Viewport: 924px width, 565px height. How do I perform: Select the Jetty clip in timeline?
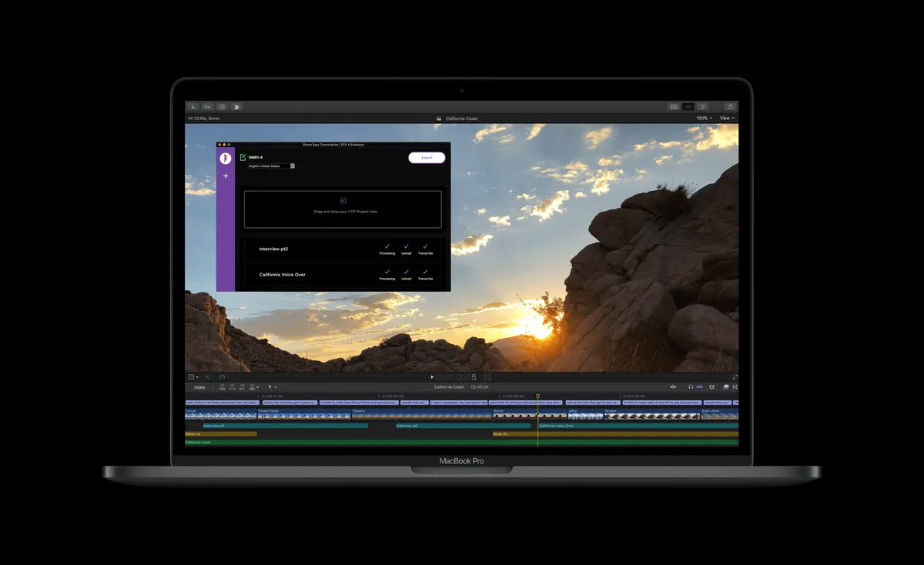coord(585,414)
